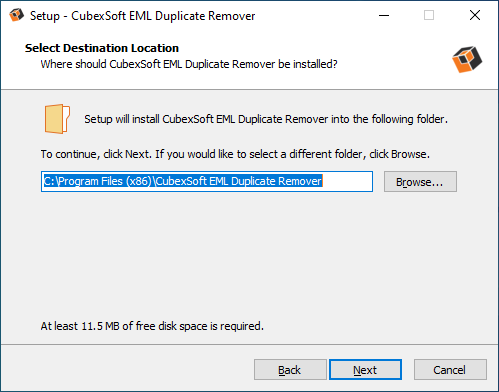Image resolution: width=499 pixels, height=392 pixels.
Task: Open the Browse folder dialog
Action: coord(420,182)
